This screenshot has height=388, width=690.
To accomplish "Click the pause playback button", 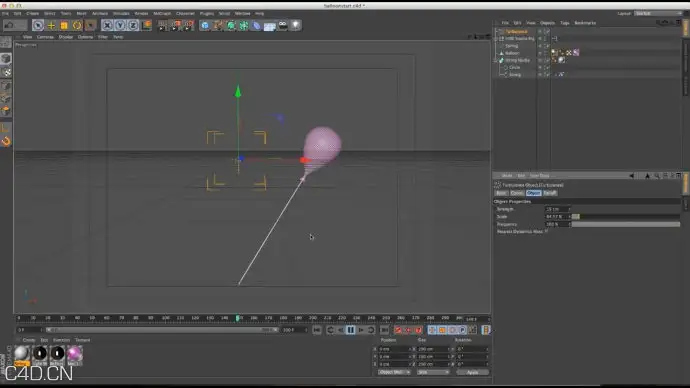I will click(350, 330).
